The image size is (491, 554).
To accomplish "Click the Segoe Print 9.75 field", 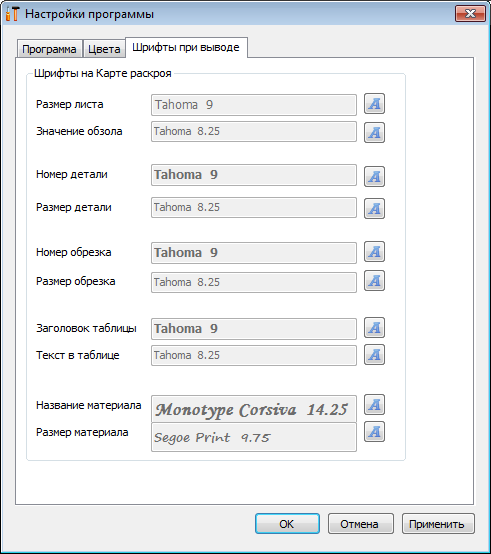I will [254, 437].
